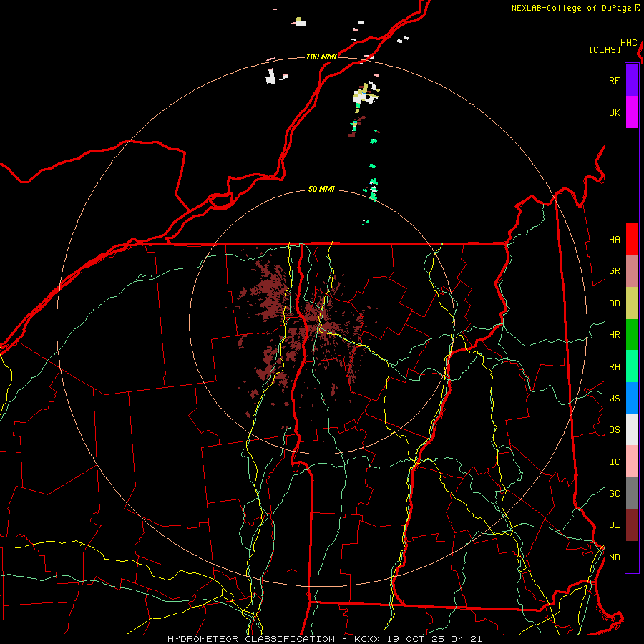
Task: Click the 'IC' legend label
Action: tap(614, 462)
